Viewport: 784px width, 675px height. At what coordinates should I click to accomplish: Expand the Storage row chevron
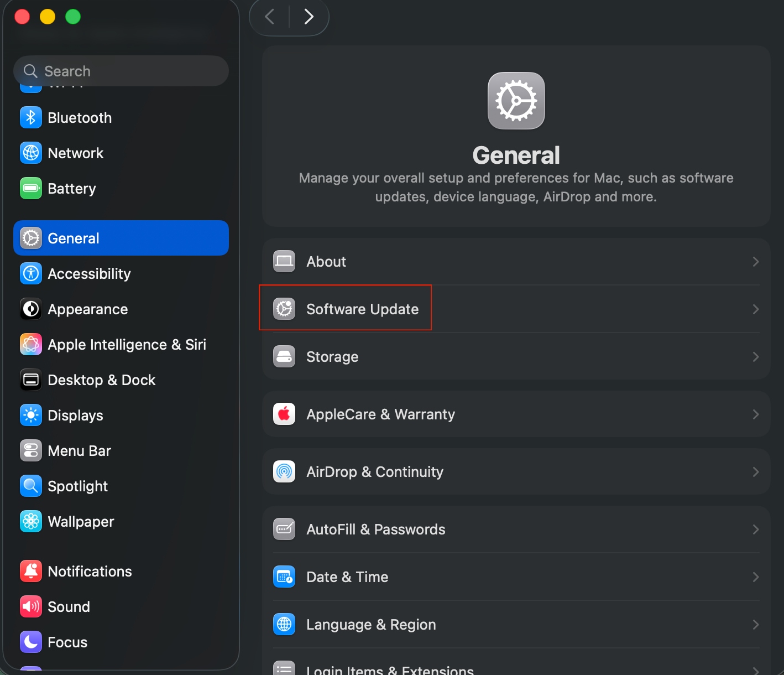tap(756, 357)
